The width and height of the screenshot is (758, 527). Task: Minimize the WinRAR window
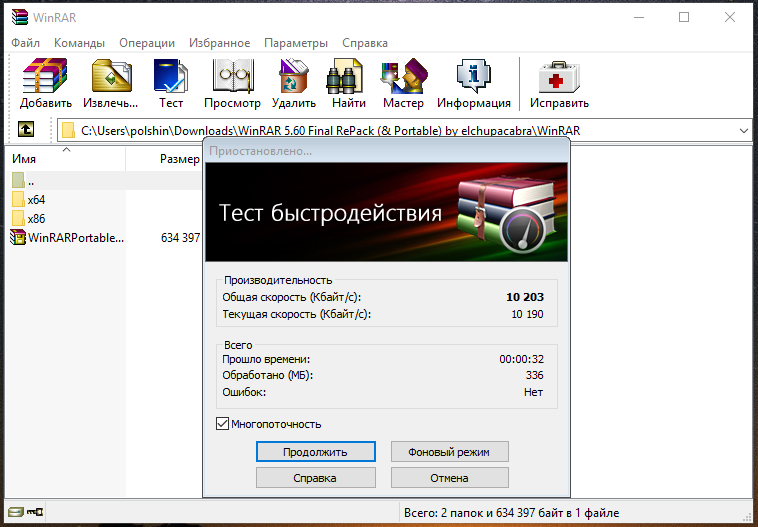click(x=639, y=17)
